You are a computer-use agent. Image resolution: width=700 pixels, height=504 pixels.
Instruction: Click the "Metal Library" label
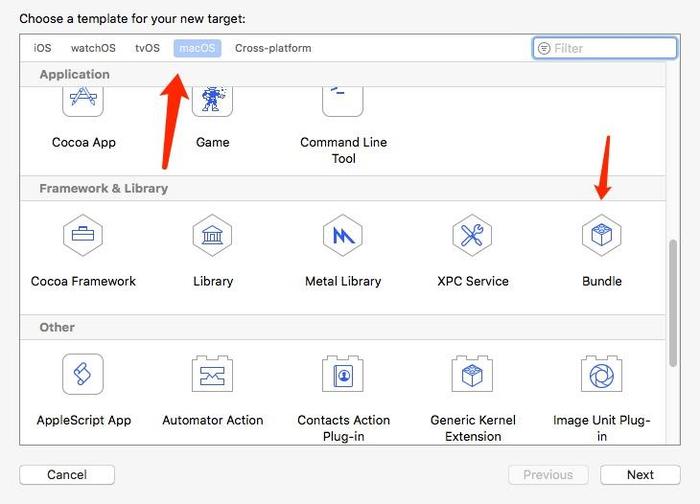coord(343,281)
